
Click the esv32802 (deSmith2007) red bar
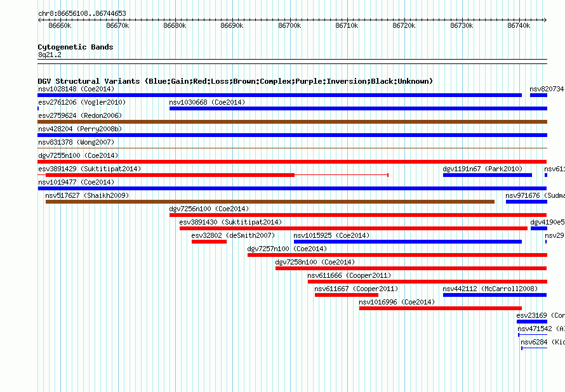point(209,242)
